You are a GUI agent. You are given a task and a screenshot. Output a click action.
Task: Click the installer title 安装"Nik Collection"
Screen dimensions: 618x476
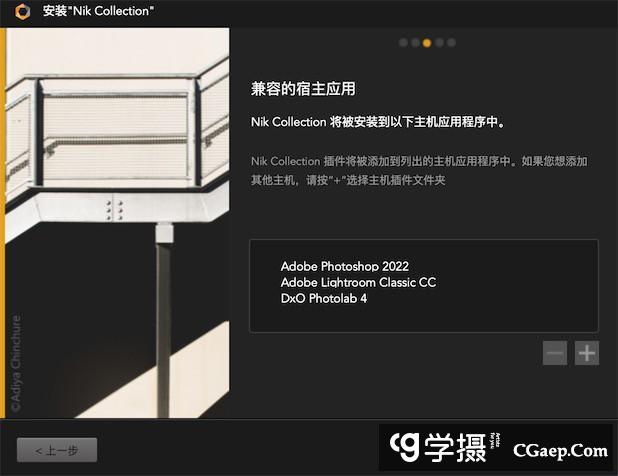(98, 11)
